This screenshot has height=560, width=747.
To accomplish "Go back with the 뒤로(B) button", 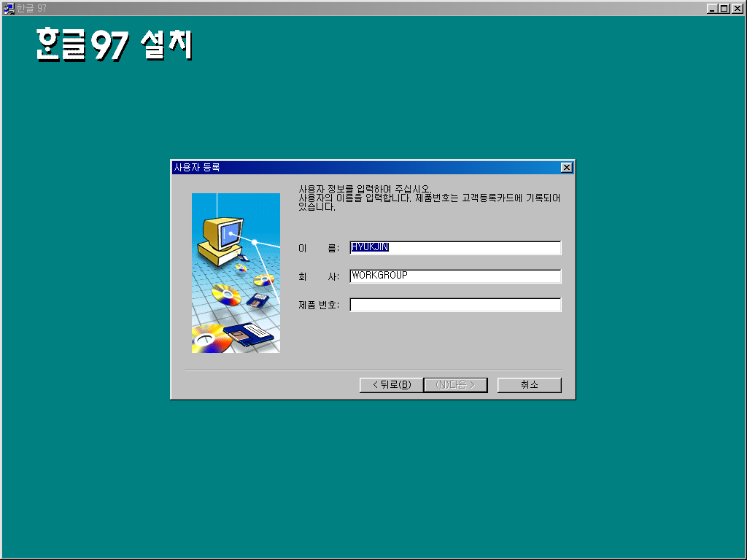I will pyautogui.click(x=392, y=385).
